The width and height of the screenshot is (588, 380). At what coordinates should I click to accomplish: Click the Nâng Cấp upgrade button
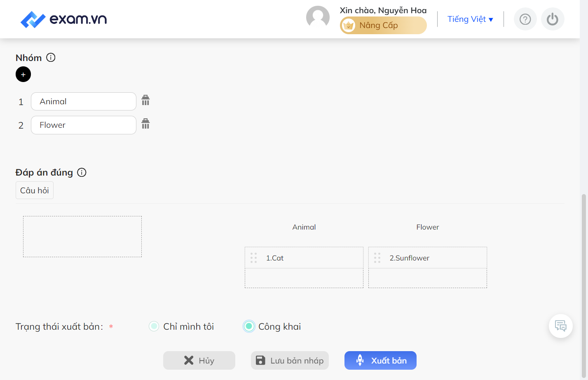tap(383, 26)
